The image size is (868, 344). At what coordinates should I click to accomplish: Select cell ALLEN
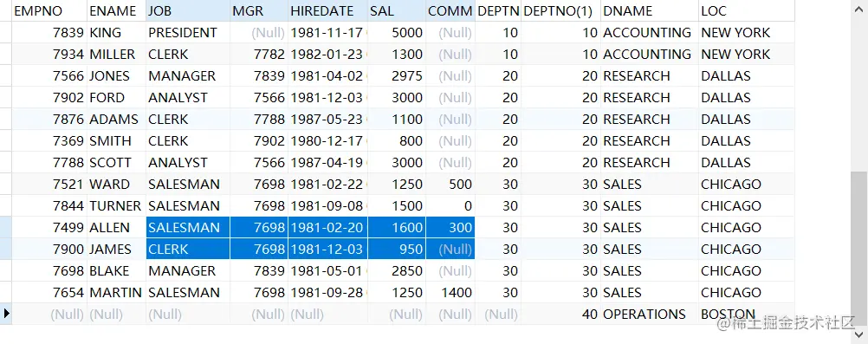(x=116, y=228)
